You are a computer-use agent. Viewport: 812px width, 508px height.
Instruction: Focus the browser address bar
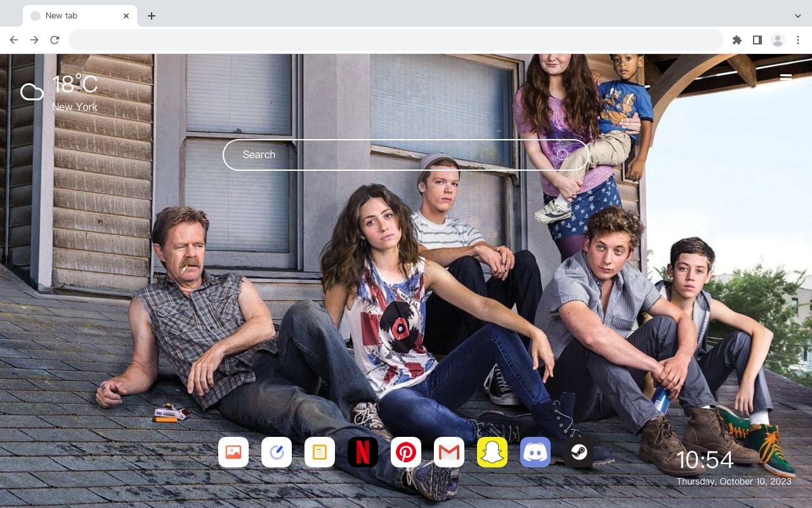pos(396,40)
